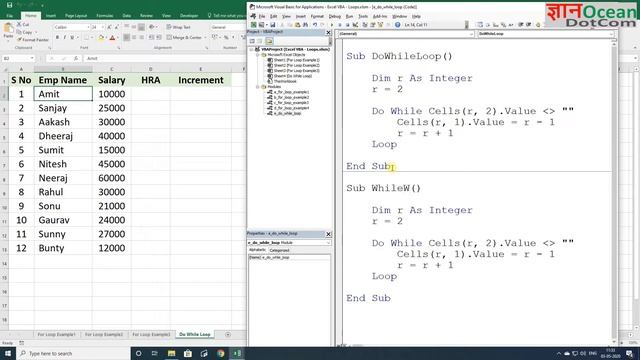Click the Reset stop icon in VBA toolbar
The image size is (640, 360).
pyautogui.click(x=347, y=25)
